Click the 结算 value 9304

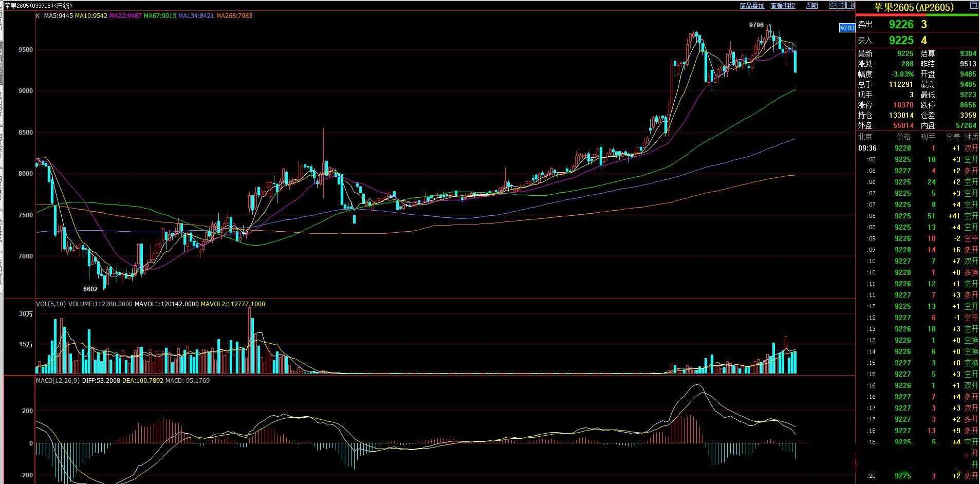(x=968, y=54)
